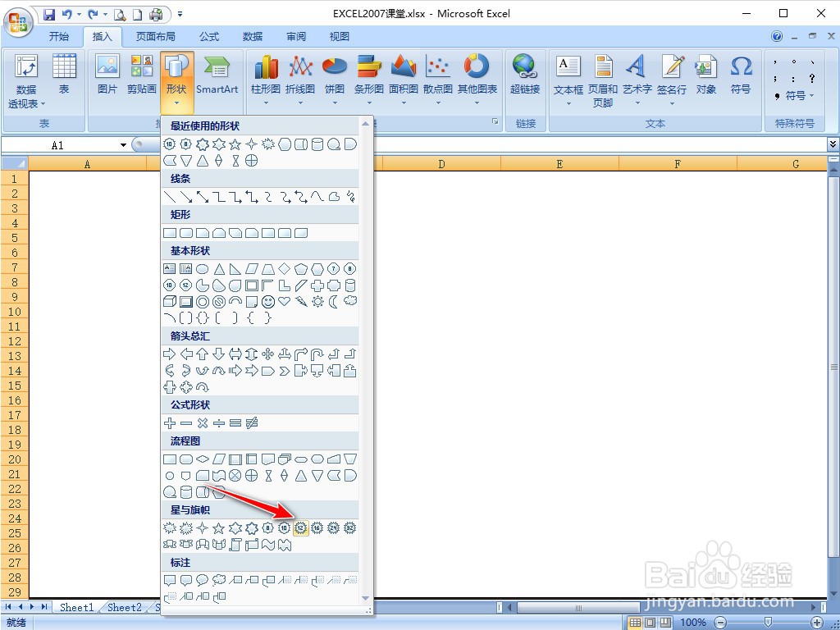The height and width of the screenshot is (630, 840).
Task: Click the 页眉和页脚 header and footer button
Action: [603, 80]
